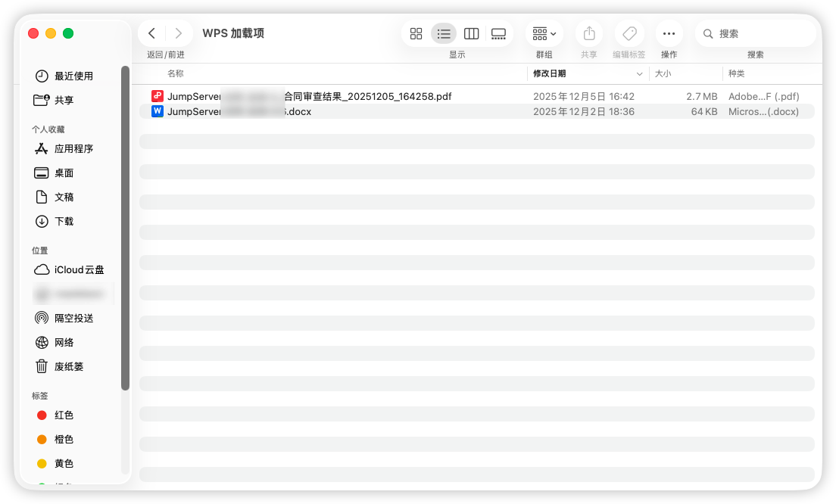Sort by the 种类 column header
Image resolution: width=836 pixels, height=504 pixels.
point(736,73)
